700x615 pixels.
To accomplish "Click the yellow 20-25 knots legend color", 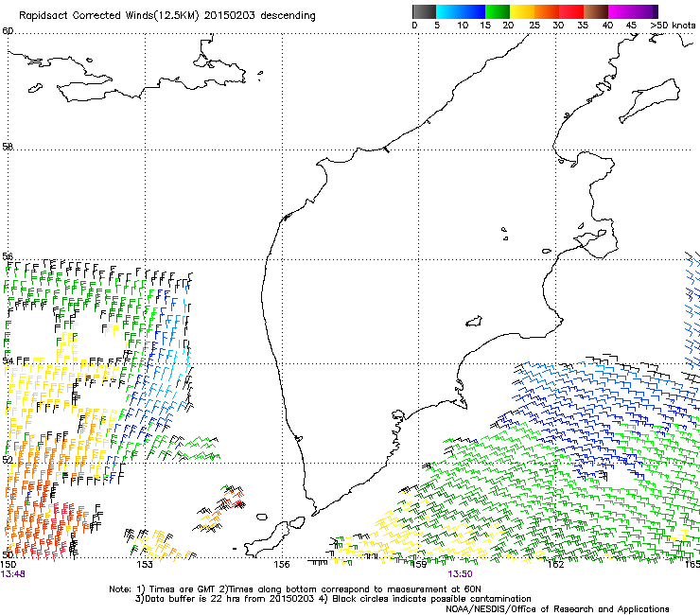I will (x=522, y=11).
